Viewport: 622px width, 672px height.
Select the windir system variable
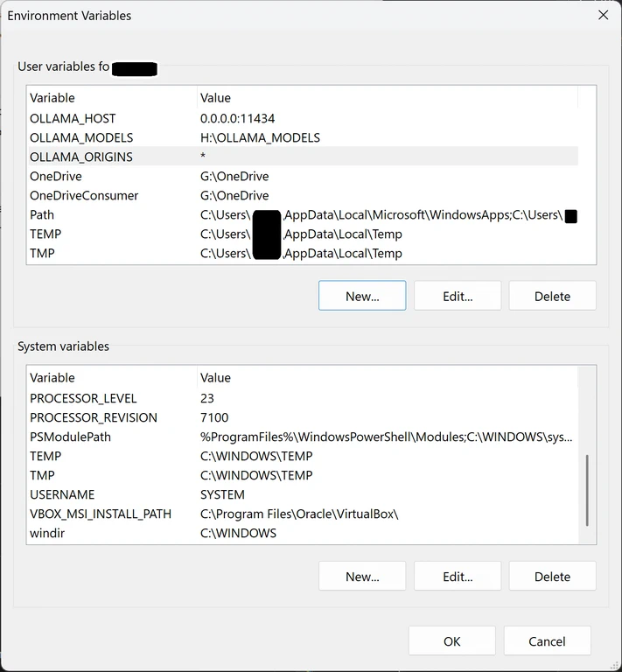47,533
